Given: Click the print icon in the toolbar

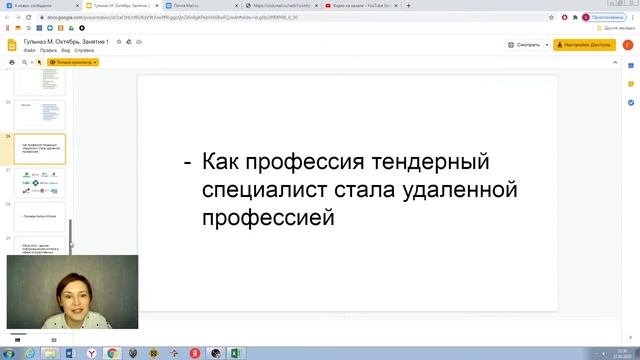Looking at the screenshot, I should pos(12,62).
